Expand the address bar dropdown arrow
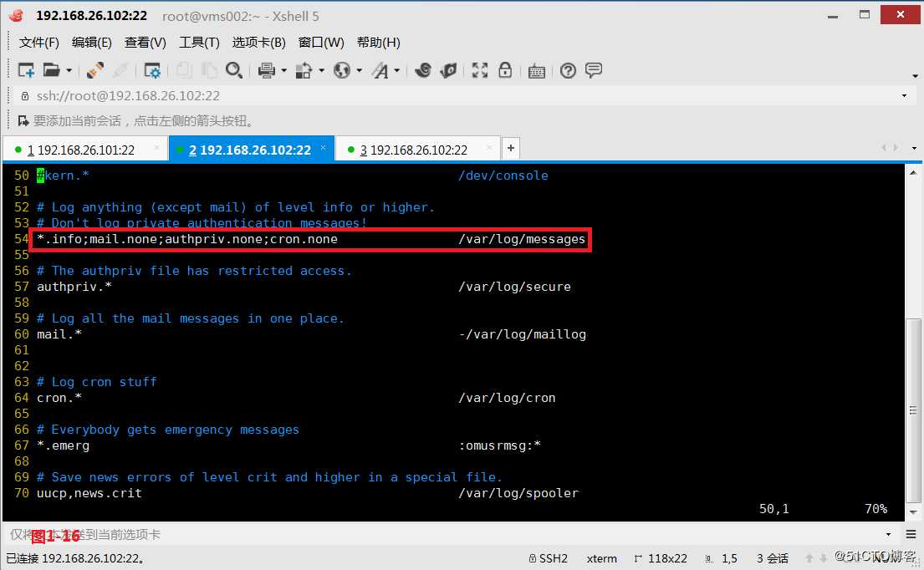The image size is (924, 570). [x=905, y=95]
